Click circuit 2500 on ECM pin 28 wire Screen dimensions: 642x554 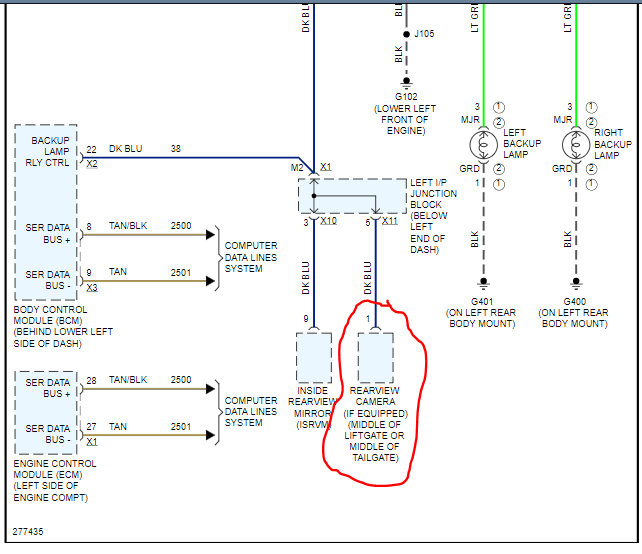click(181, 380)
